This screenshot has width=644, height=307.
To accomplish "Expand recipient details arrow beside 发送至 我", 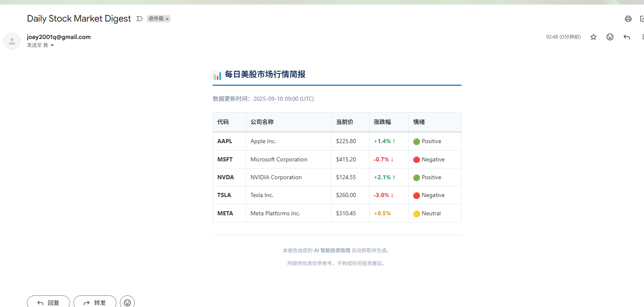I will pos(52,45).
